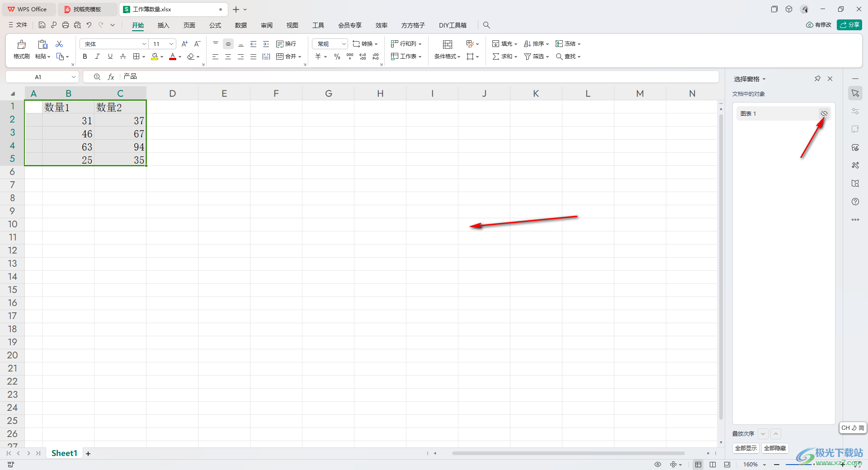868x470 pixels.
Task: Pin the selection pane
Action: pyautogui.click(x=817, y=79)
